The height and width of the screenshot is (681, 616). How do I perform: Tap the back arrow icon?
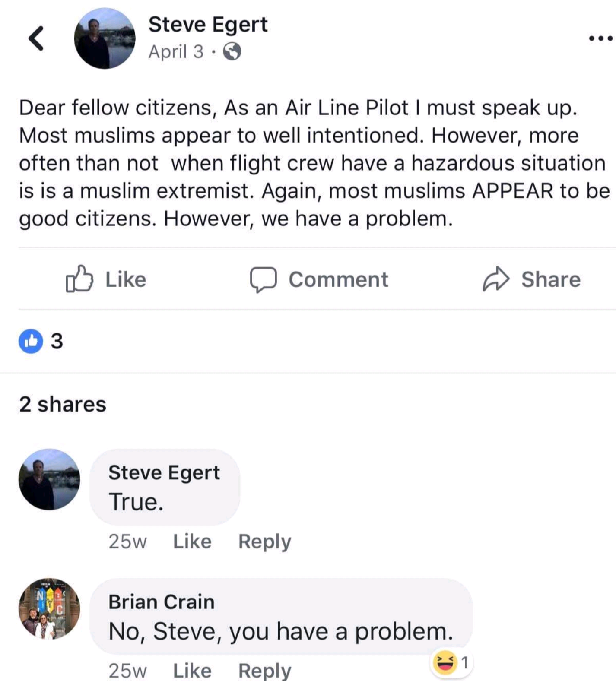(36, 38)
